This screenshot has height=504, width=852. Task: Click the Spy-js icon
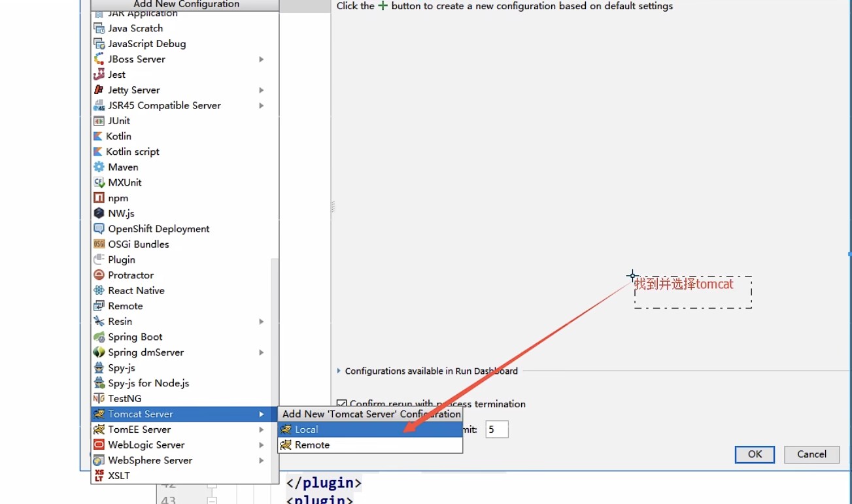coord(99,367)
